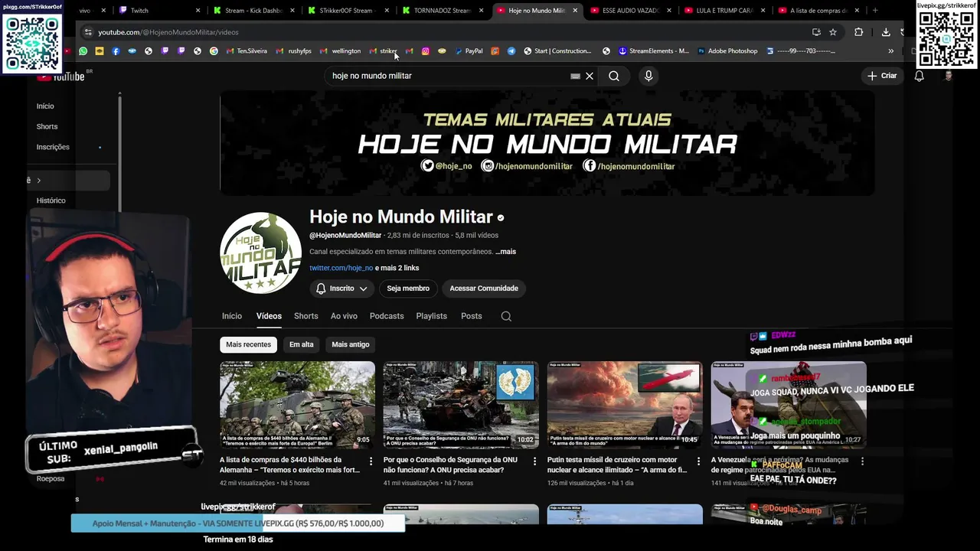The image size is (980, 551).
Task: Go to Início in YouTube sidebar
Action: click(45, 106)
